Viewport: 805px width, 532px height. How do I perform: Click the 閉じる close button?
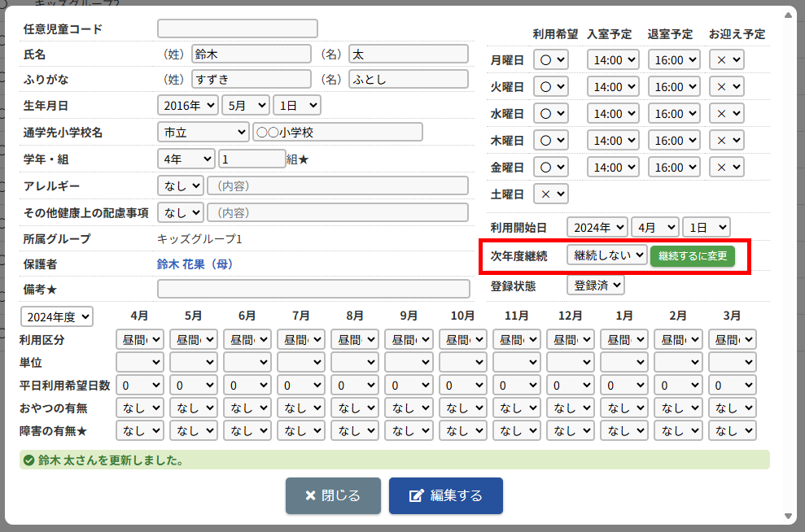point(333,495)
